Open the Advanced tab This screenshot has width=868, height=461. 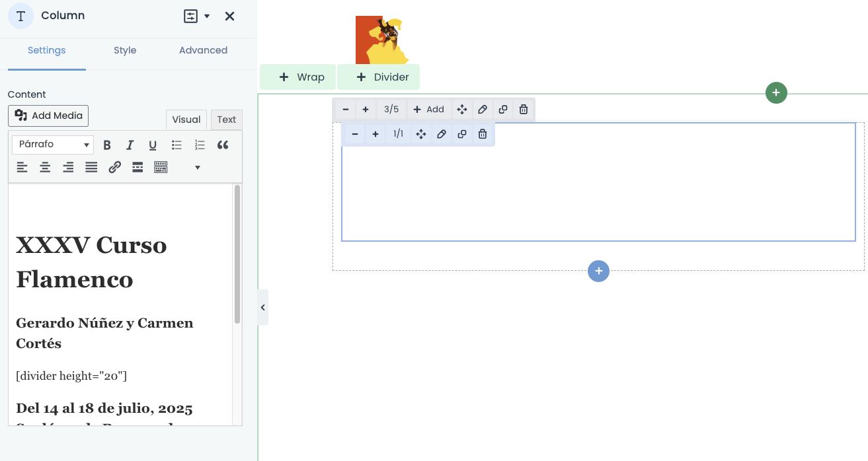click(203, 50)
